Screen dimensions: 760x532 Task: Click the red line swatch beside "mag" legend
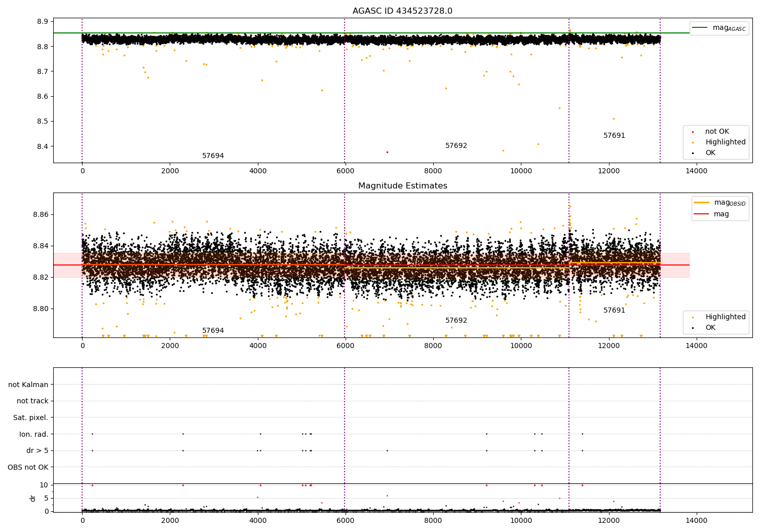(x=701, y=214)
